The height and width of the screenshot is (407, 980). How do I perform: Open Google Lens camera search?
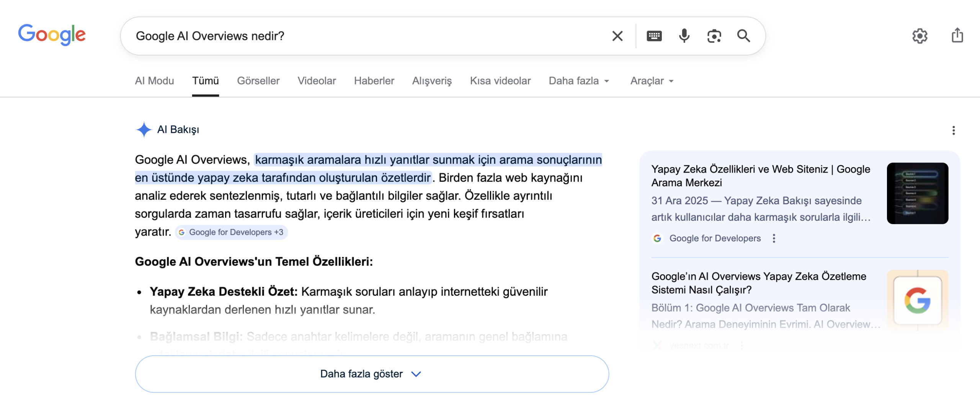click(714, 36)
